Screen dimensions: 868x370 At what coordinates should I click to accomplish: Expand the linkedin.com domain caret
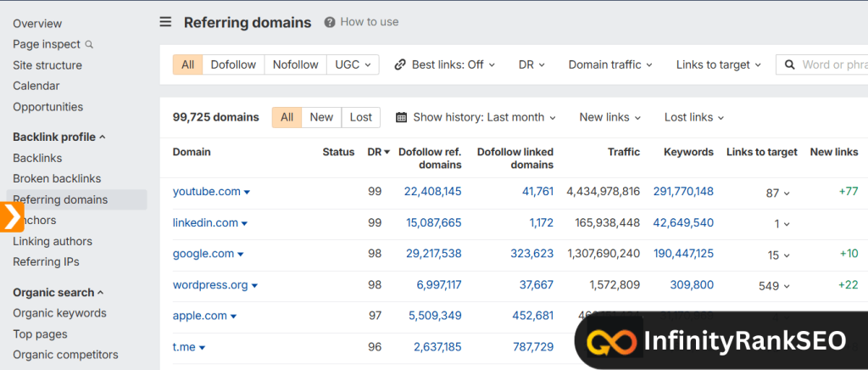tap(244, 224)
